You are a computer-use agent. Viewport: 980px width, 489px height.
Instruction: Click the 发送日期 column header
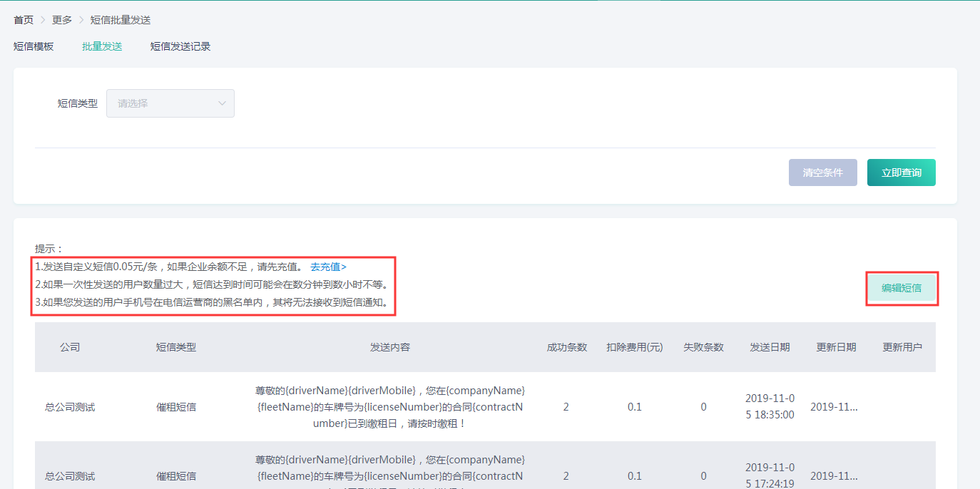(x=770, y=347)
